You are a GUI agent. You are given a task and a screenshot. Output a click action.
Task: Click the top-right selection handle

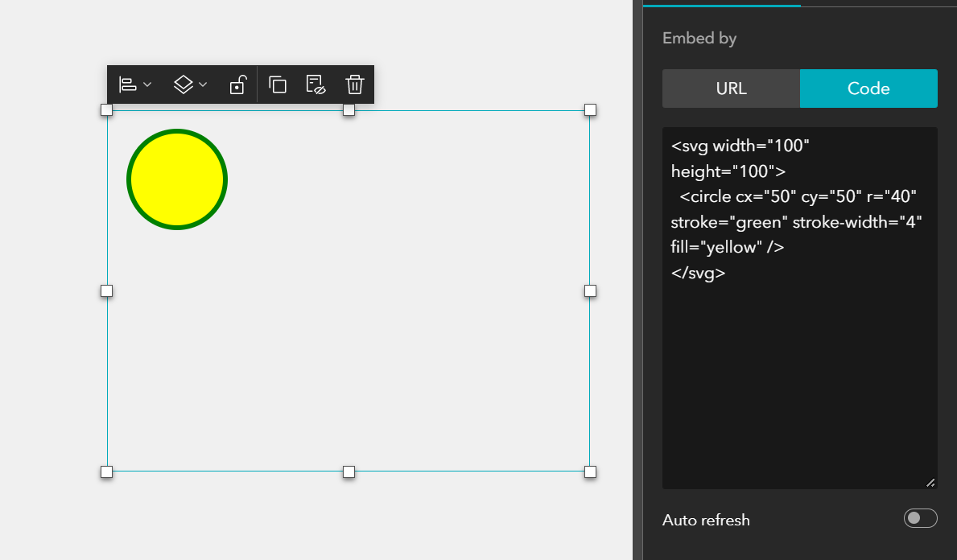tap(590, 109)
